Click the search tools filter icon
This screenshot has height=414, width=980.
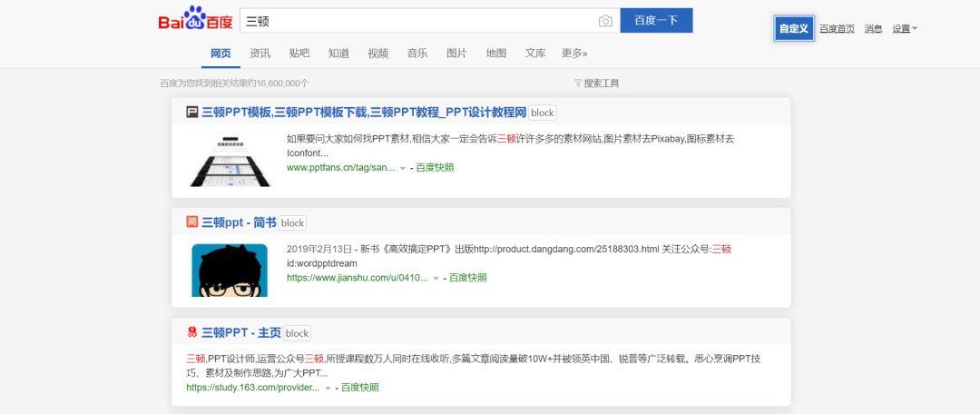pos(577,84)
